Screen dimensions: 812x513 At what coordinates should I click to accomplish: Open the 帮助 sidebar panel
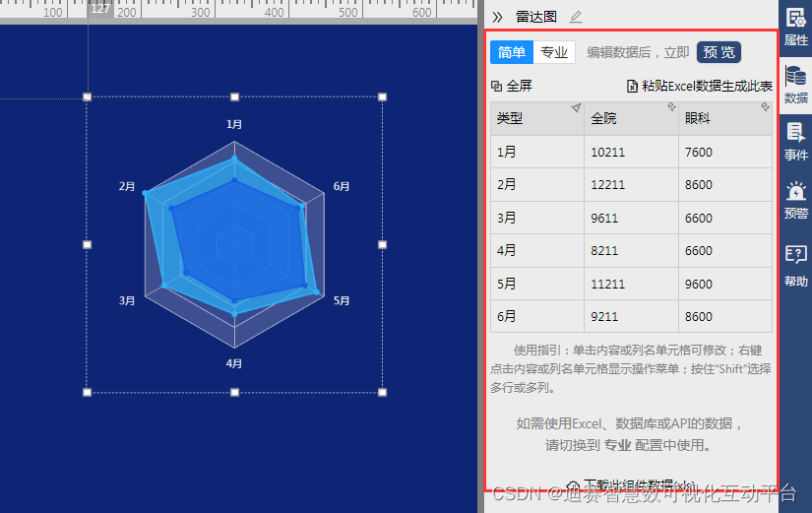click(x=795, y=266)
